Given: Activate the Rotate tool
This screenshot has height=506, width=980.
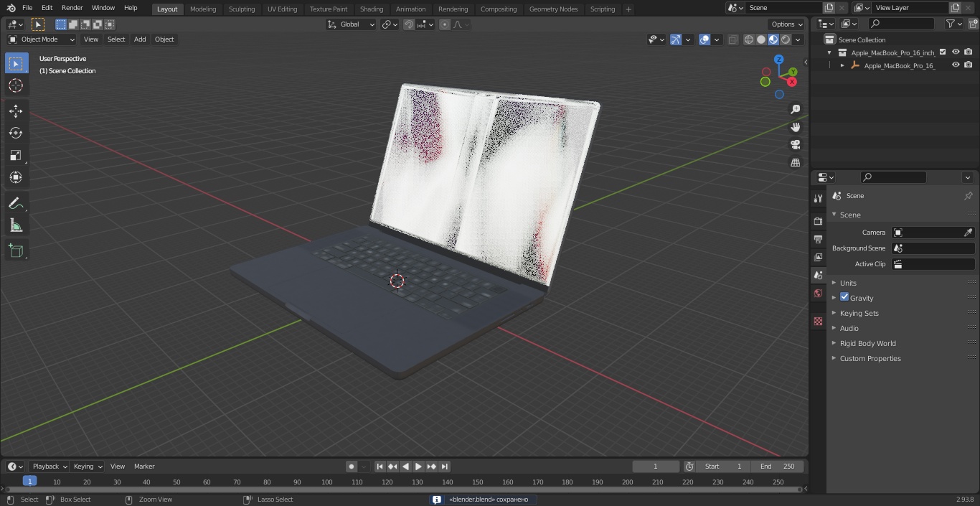Looking at the screenshot, I should point(16,133).
